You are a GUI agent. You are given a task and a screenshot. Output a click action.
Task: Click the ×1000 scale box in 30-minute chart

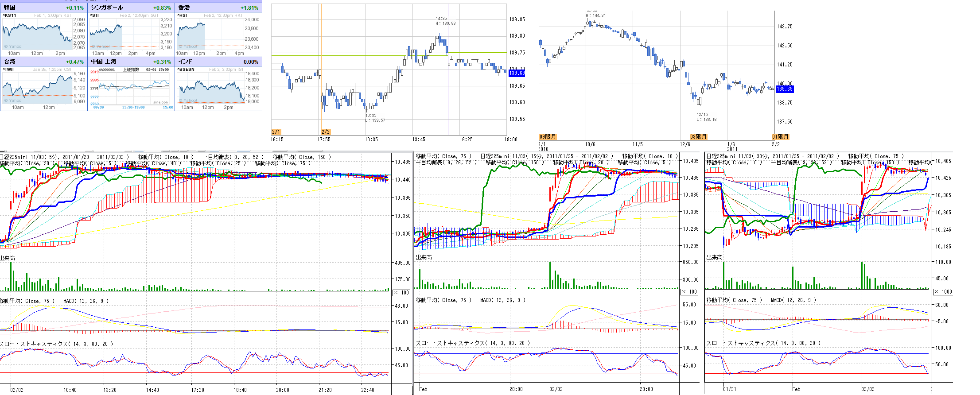point(943,292)
